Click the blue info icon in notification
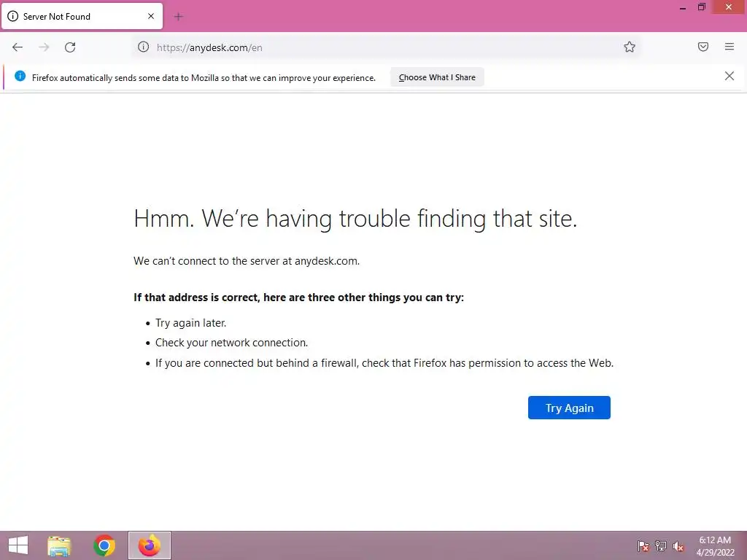Image resolution: width=747 pixels, height=560 pixels. coord(20,76)
